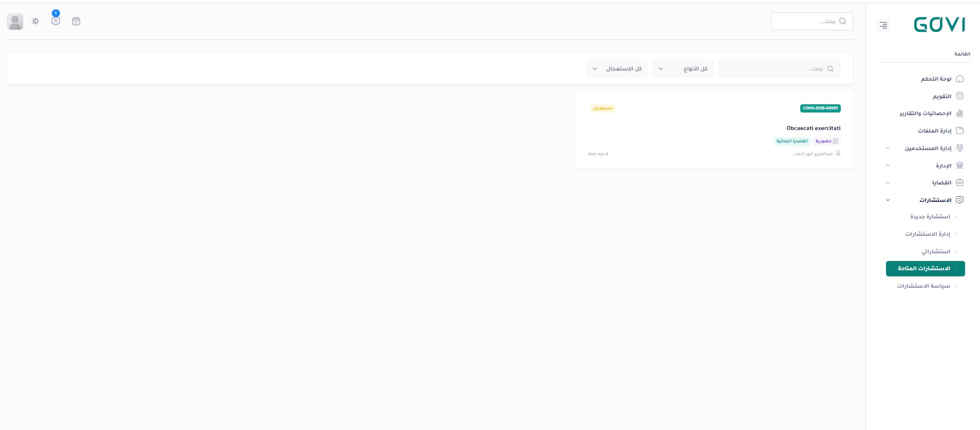Open the كل الأنواع type filter dropdown

pos(682,69)
